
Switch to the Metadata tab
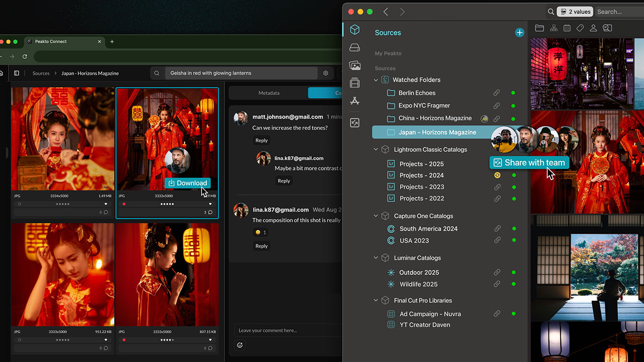click(x=269, y=93)
